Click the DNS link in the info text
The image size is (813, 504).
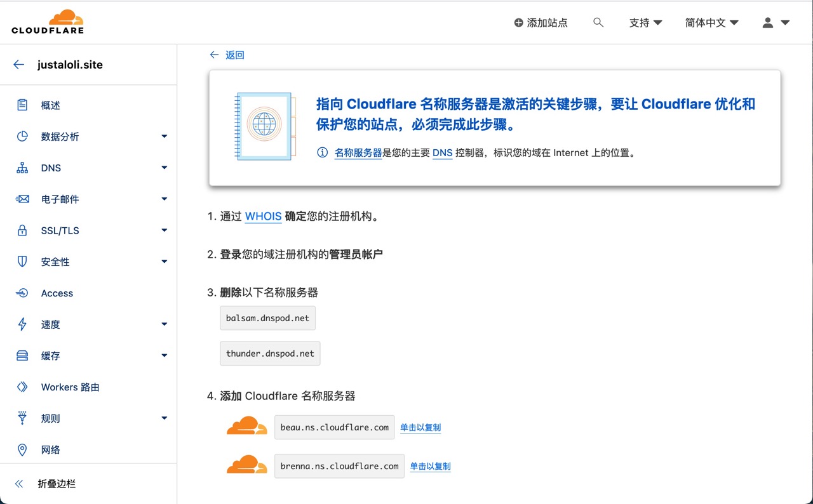click(x=442, y=153)
